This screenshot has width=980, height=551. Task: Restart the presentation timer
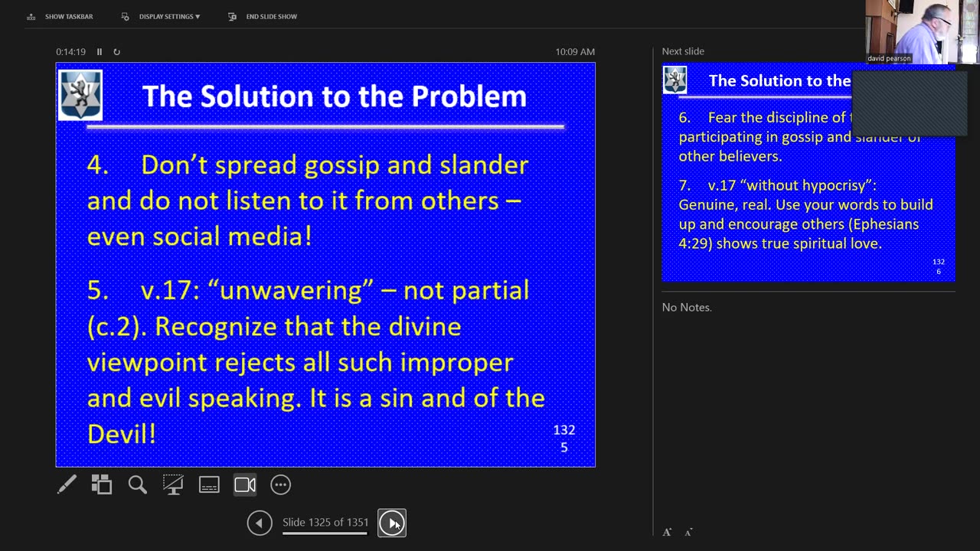[116, 52]
